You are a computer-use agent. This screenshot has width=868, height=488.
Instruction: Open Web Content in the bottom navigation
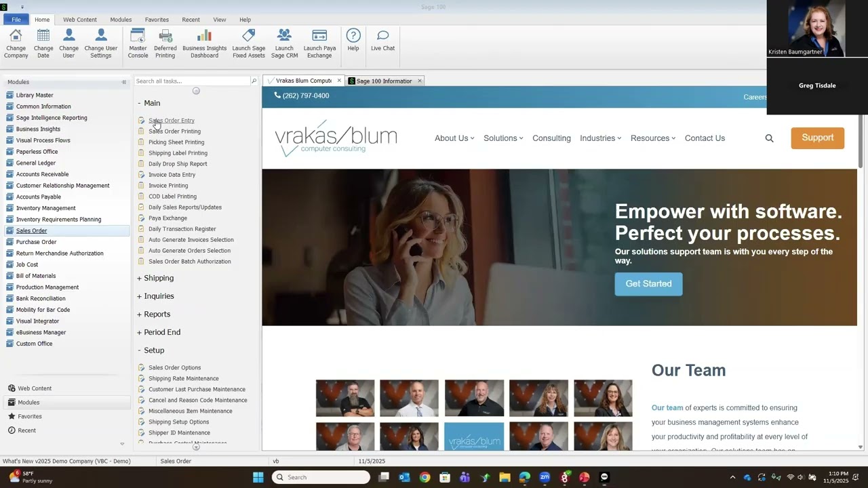pyautogui.click(x=35, y=388)
